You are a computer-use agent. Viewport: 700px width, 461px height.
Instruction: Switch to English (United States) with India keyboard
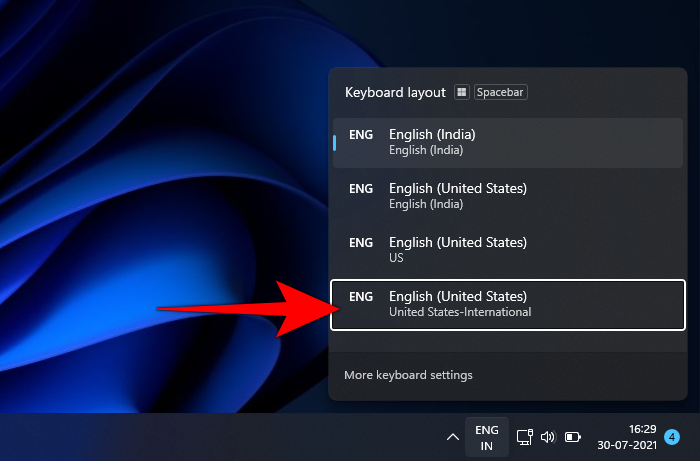pos(508,196)
